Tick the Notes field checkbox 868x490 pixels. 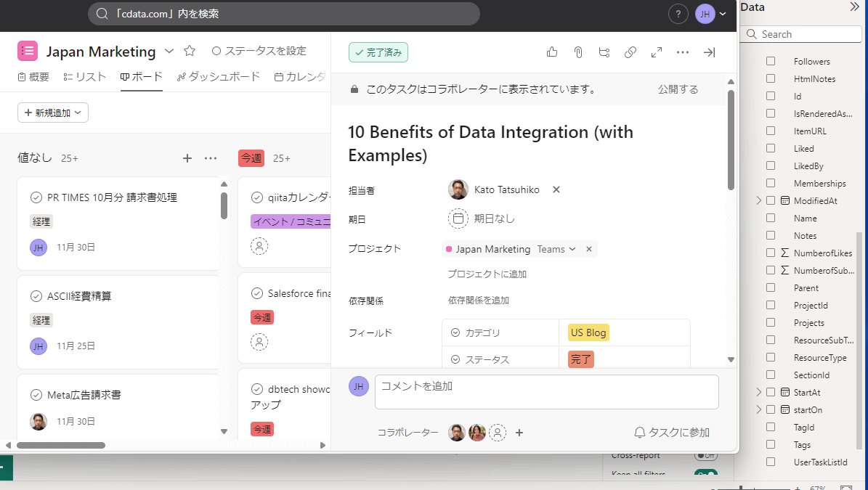(771, 236)
